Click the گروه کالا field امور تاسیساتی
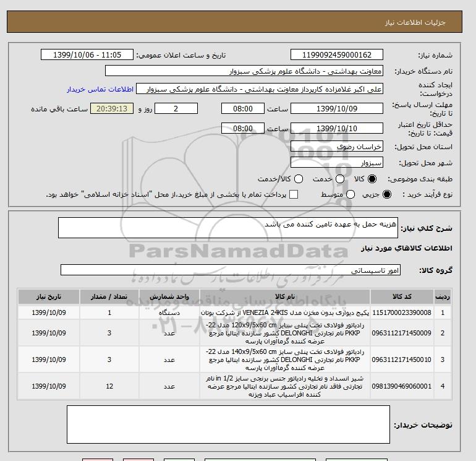This screenshot has width=476, height=461. [231, 270]
